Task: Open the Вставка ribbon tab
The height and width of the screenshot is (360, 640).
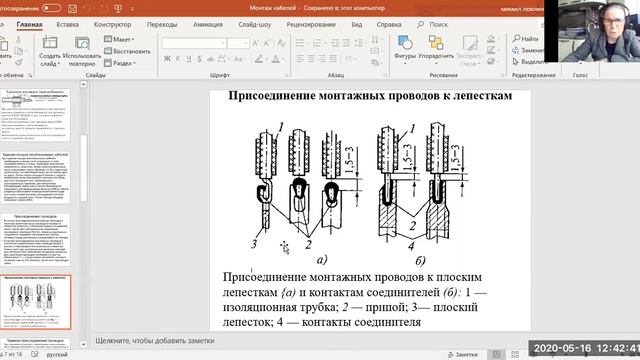Action: click(x=67, y=24)
